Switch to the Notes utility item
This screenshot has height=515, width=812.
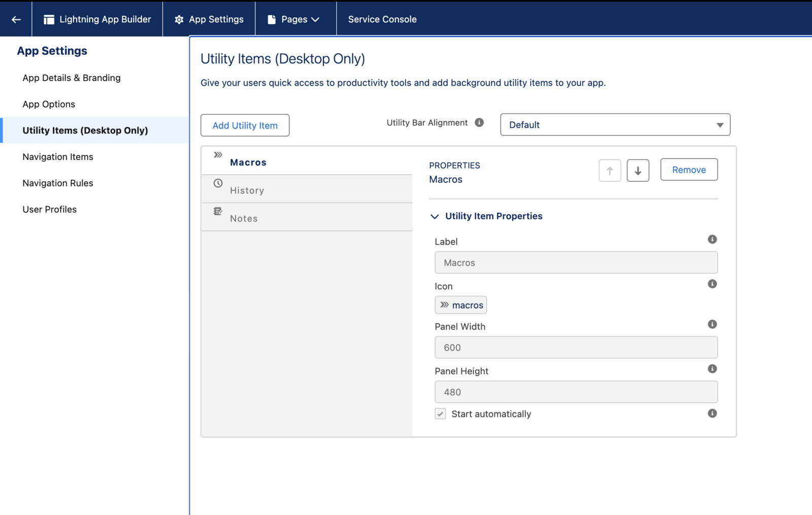244,218
